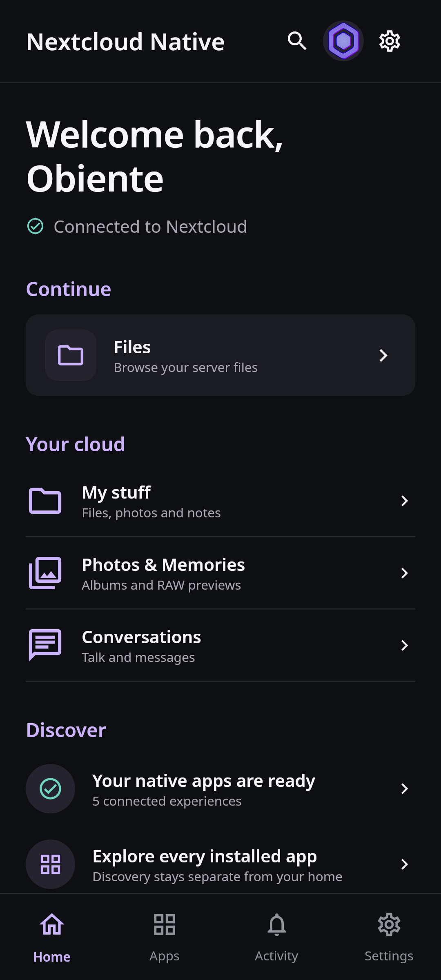Tap the hexagon profile avatar

coord(343,41)
